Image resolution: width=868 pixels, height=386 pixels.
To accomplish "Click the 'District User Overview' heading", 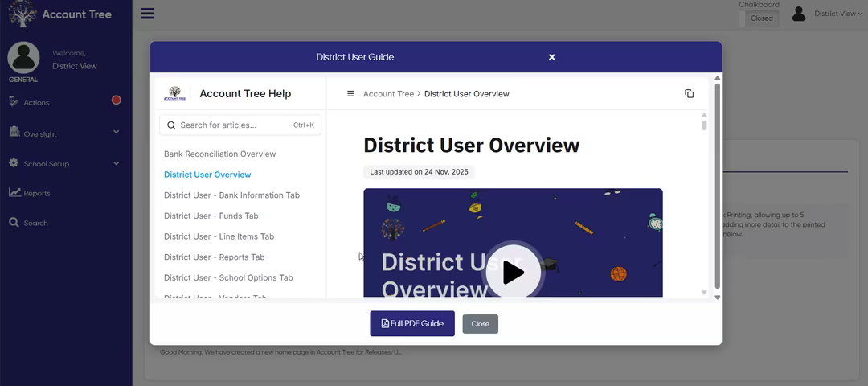I will (x=472, y=145).
